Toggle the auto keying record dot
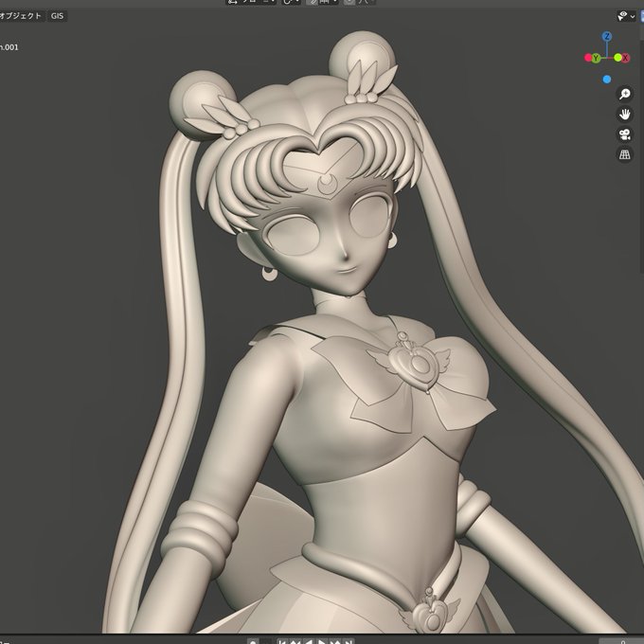Image resolution: width=644 pixels, height=644 pixels. (254, 641)
